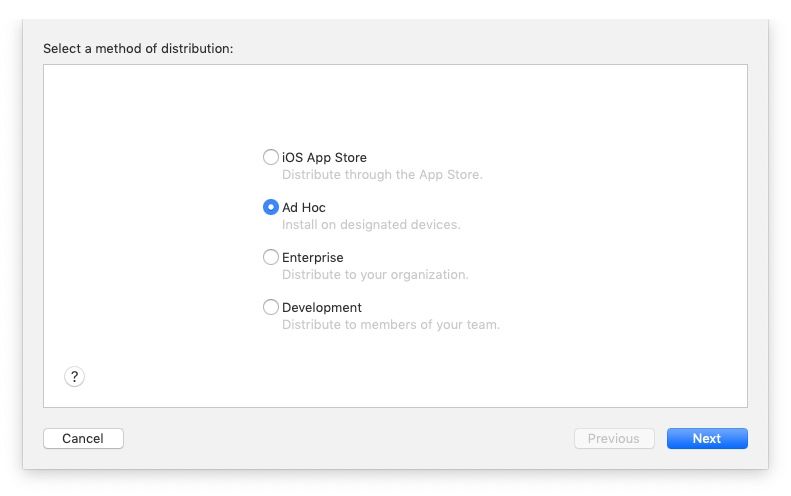
Task: Click the blue dot inside the selected radio
Action: (x=271, y=207)
